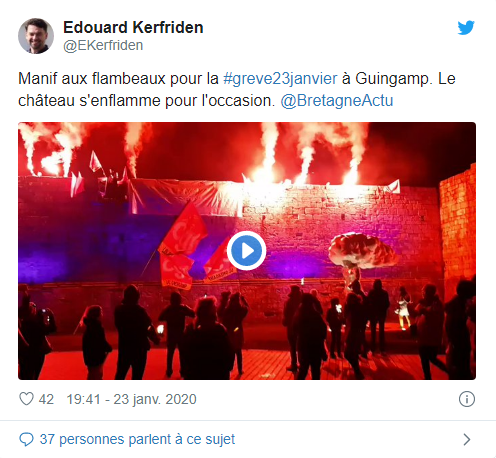Click the mushroom cloud prop in video
This screenshot has width=496, height=458.
(x=362, y=252)
